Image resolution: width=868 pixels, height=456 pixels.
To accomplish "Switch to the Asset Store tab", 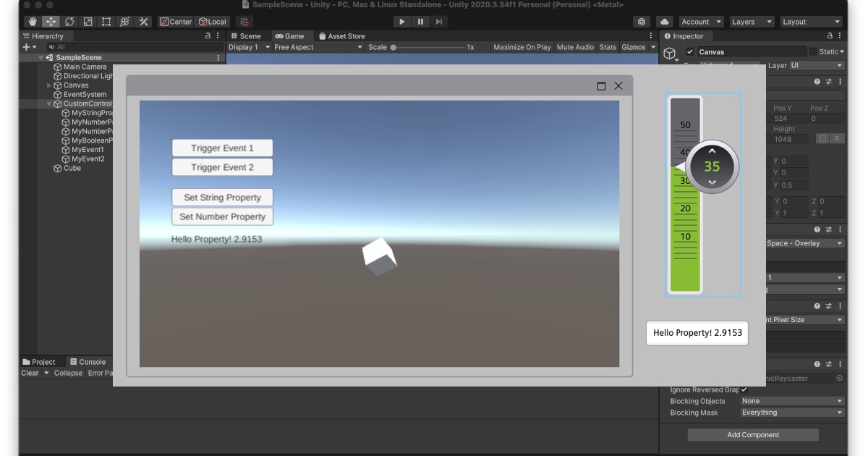I will pos(342,35).
